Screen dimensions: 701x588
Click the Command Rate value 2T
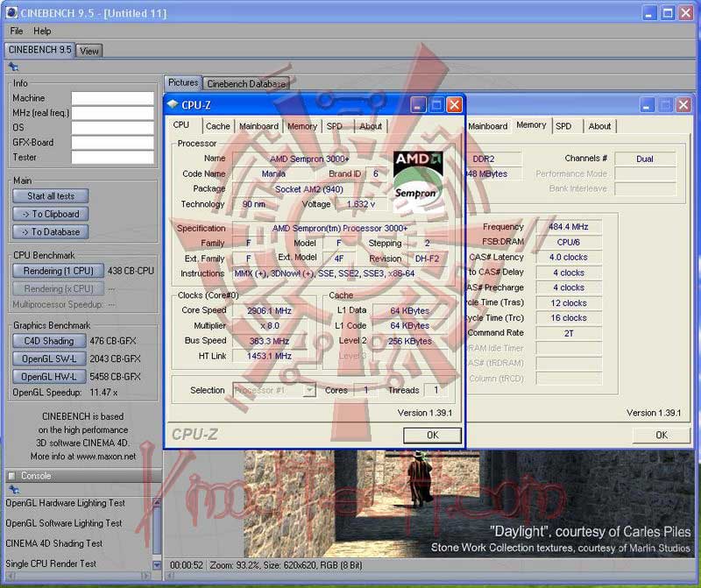[x=568, y=333]
